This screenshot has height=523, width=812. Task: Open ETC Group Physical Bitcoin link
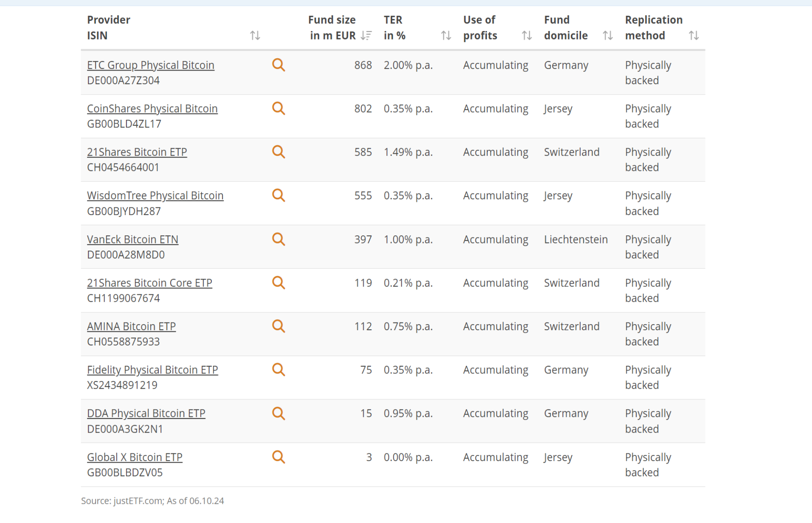tap(151, 65)
